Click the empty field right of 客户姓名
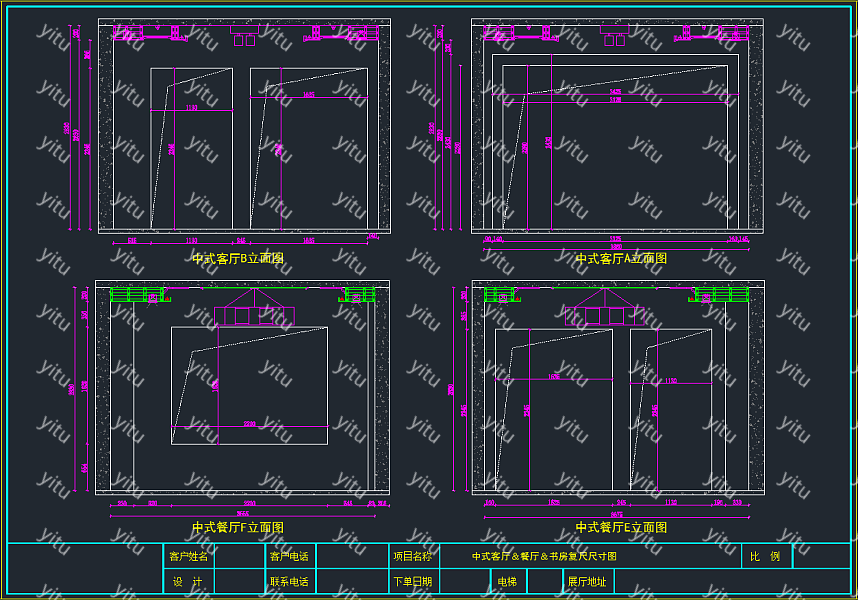The width and height of the screenshot is (858, 600). click(239, 556)
